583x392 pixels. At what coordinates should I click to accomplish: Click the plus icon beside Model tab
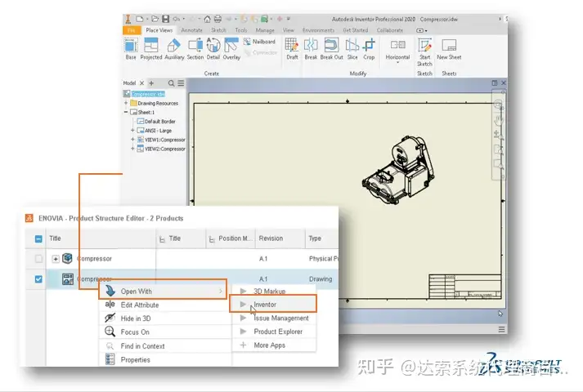pyautogui.click(x=151, y=83)
